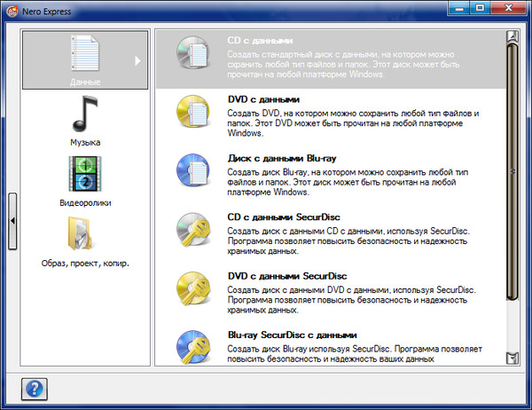Click the CD SecurDisc key icon
532x410 pixels.
tap(192, 231)
